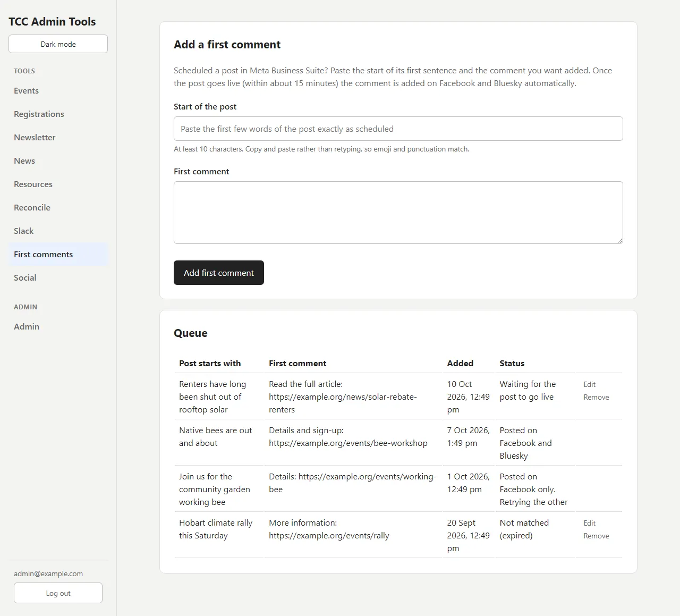The image size is (680, 616).
Task: Remove the Hobart climate rally entry
Action: (596, 536)
